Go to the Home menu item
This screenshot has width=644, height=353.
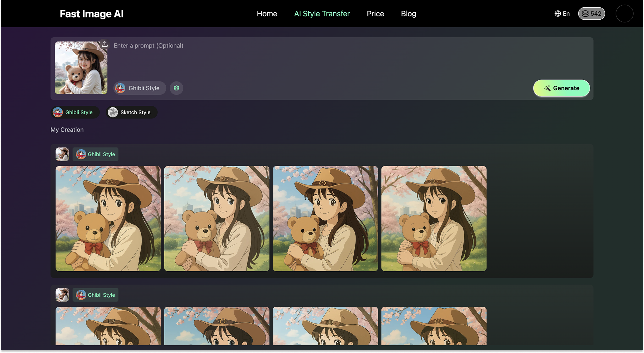pos(267,14)
